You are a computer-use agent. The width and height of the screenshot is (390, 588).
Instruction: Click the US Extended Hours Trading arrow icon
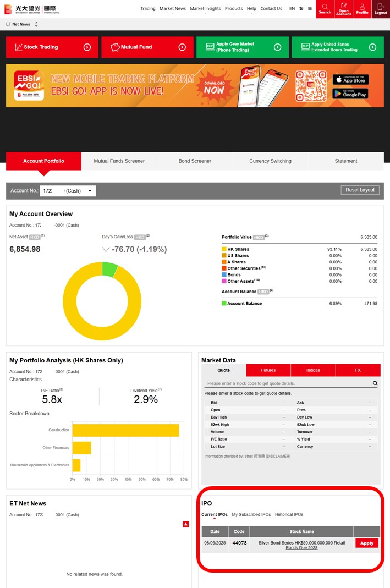click(372, 47)
